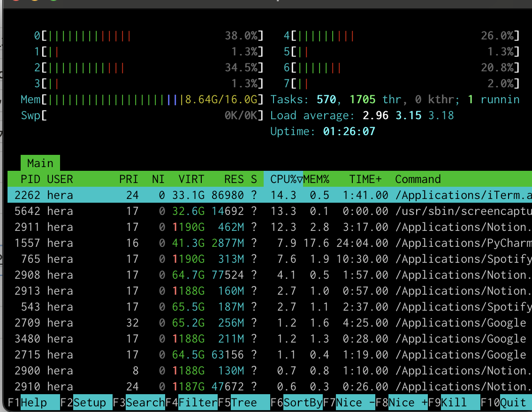The height and width of the screenshot is (412, 532).
Task: Click the CPU 0 usage meter
Action: click(x=150, y=36)
